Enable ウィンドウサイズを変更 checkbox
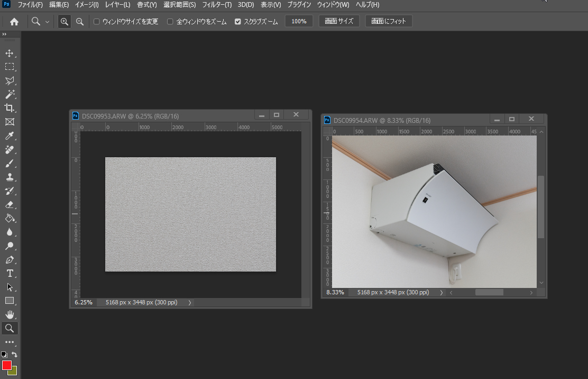Screen dimensions: 588x379 coord(97,22)
